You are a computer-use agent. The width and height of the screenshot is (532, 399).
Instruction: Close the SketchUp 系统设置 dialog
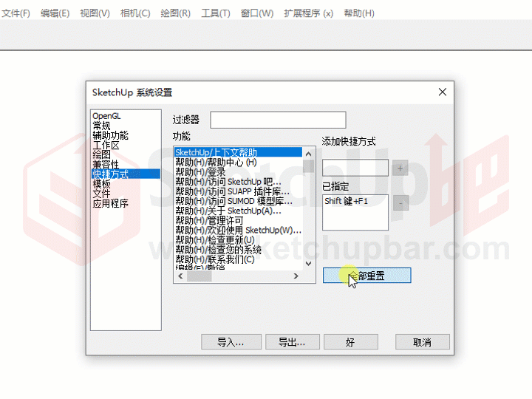pyautogui.click(x=443, y=92)
